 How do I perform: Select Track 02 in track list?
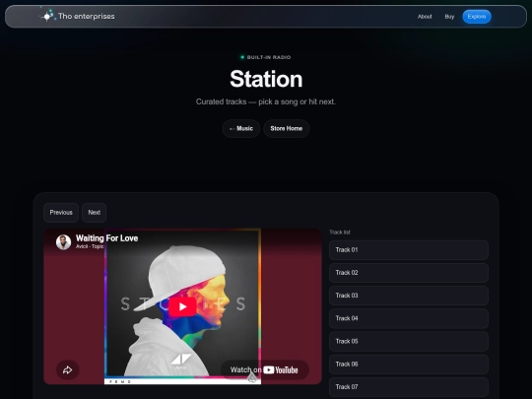coord(409,273)
